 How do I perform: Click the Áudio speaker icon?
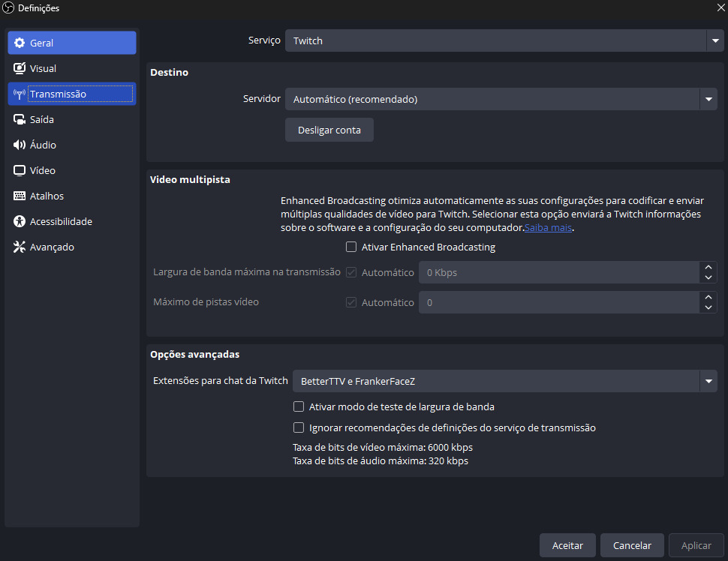tap(20, 145)
